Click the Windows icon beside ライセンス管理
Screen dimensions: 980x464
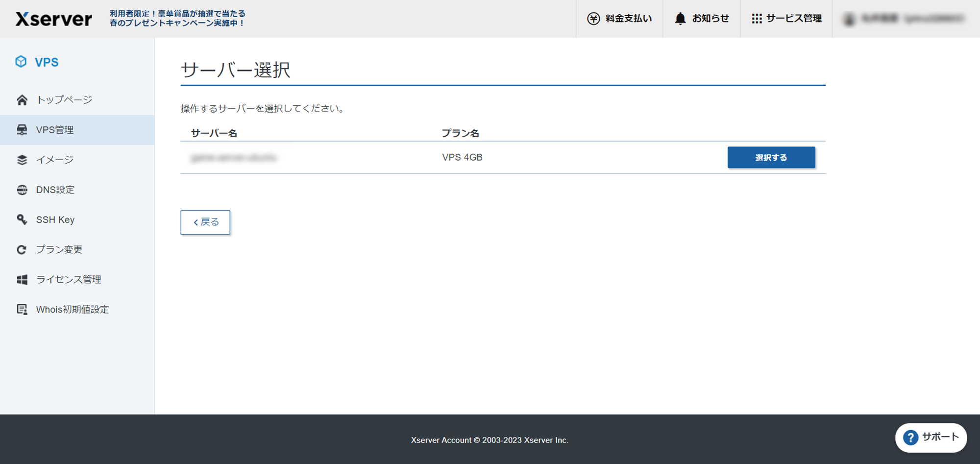[22, 279]
